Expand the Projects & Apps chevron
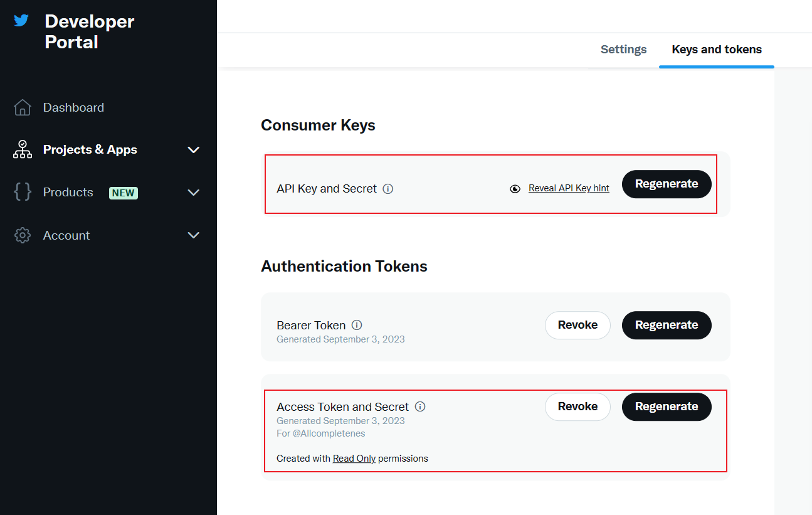The image size is (812, 515). pyautogui.click(x=194, y=150)
